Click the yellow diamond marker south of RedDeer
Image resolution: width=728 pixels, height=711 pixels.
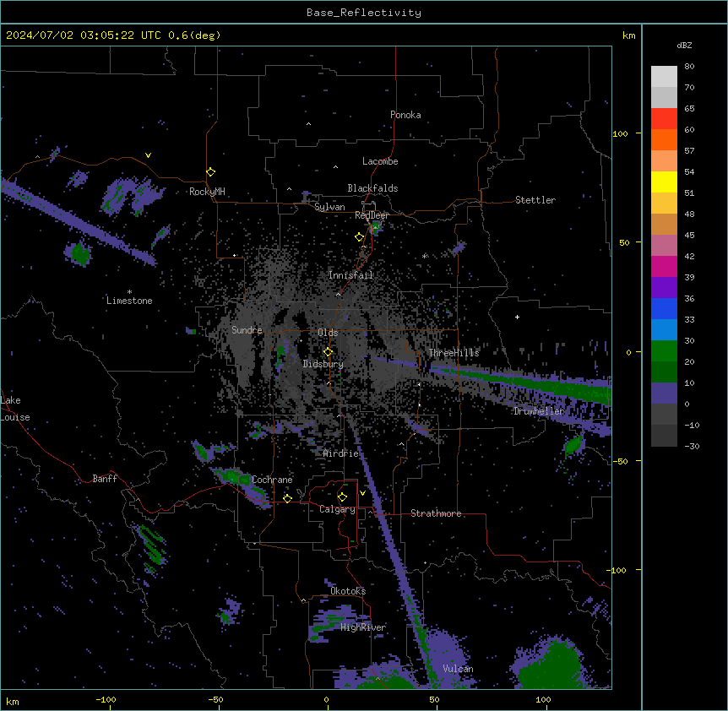point(359,237)
